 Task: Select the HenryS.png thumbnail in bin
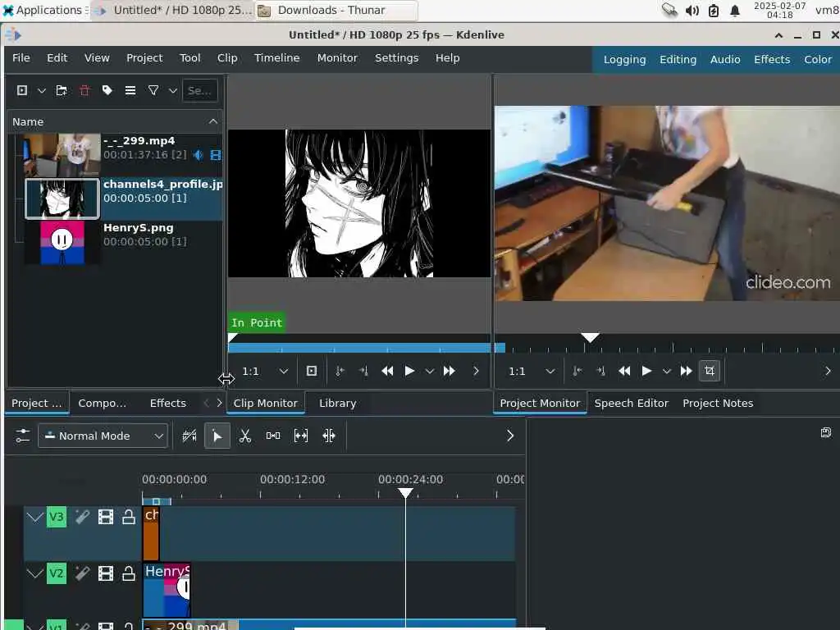(62, 242)
